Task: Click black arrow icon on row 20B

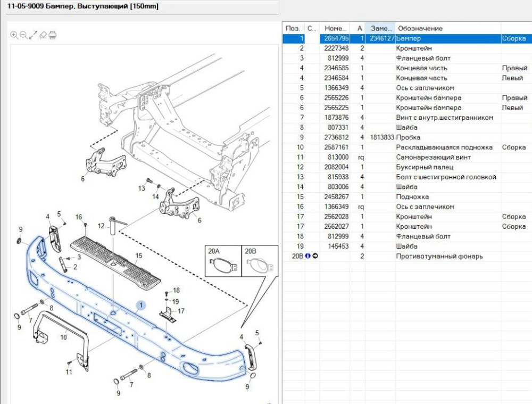Action: pyautogui.click(x=315, y=257)
